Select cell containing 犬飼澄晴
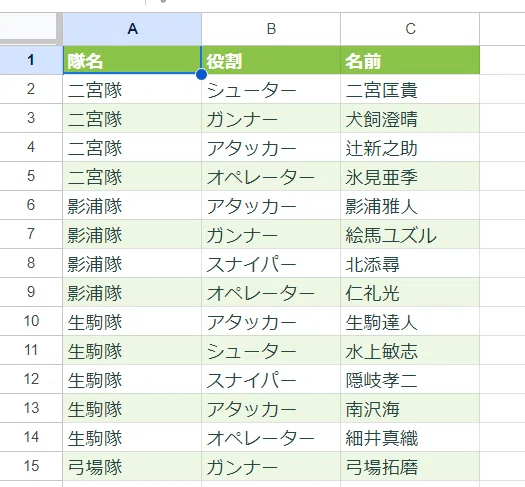This screenshot has width=525, height=487. (410, 118)
